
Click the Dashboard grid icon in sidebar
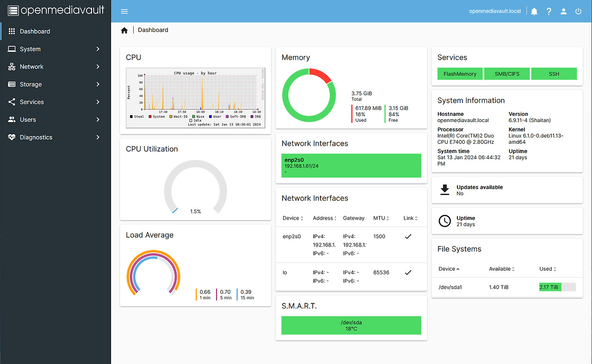pos(12,31)
